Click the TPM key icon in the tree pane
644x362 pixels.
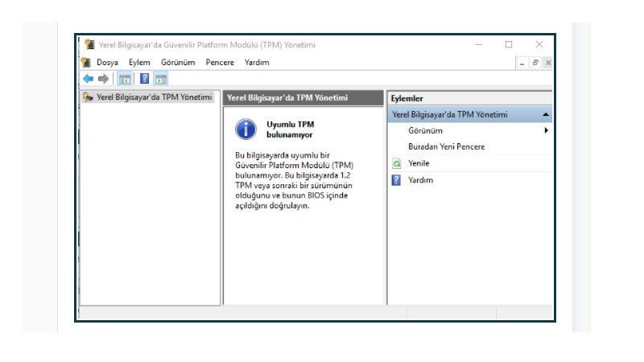[x=88, y=97]
